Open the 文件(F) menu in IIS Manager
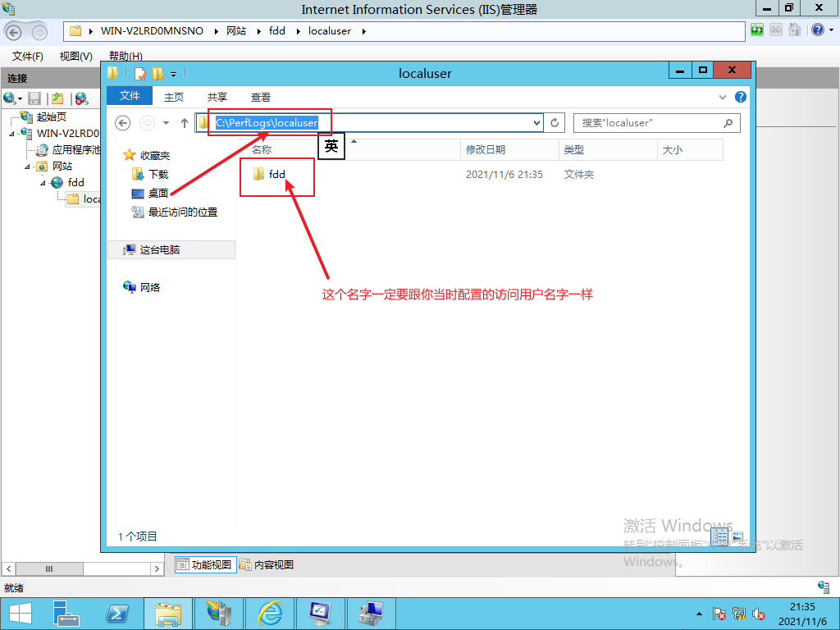 [27, 57]
